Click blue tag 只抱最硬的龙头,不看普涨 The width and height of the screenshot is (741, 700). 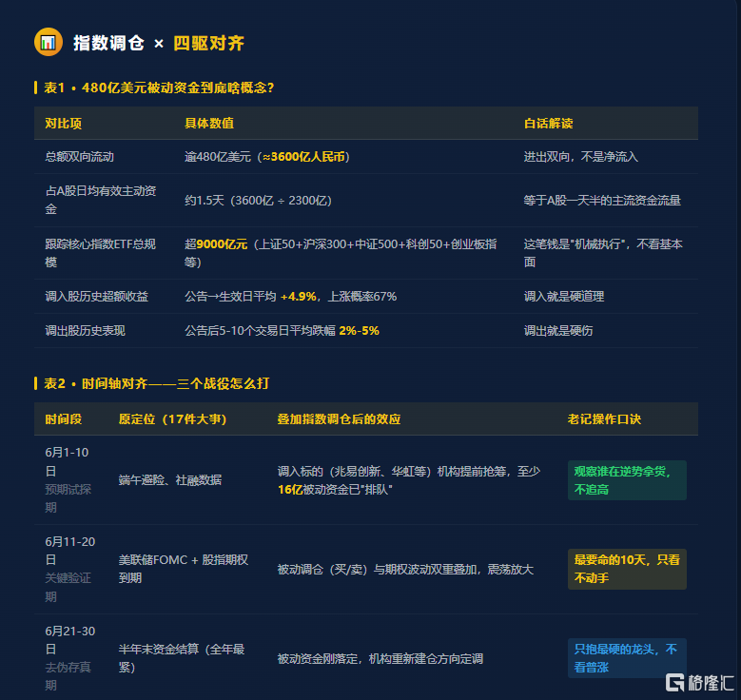[627, 658]
